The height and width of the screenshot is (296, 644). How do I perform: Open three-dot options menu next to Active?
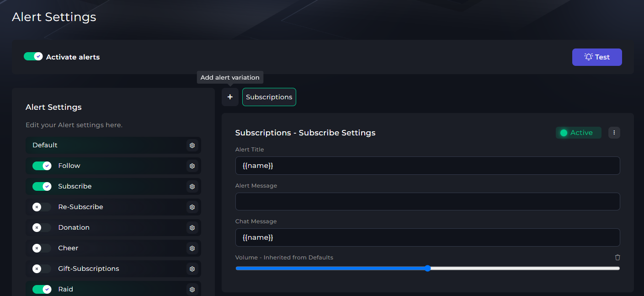(x=614, y=133)
